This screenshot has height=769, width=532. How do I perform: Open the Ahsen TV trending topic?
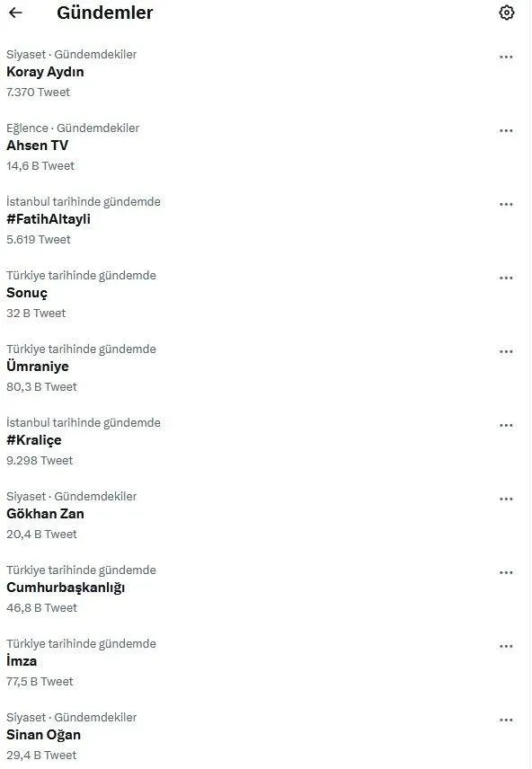point(38,146)
